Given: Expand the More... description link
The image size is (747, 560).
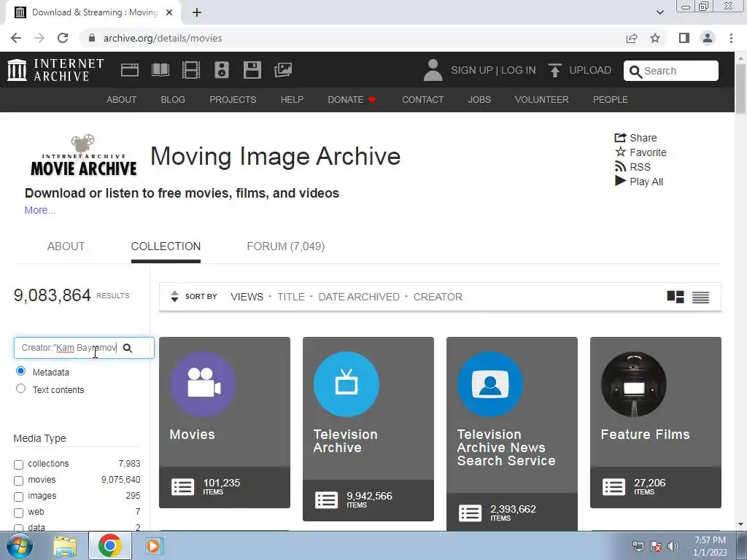Looking at the screenshot, I should click(x=40, y=210).
